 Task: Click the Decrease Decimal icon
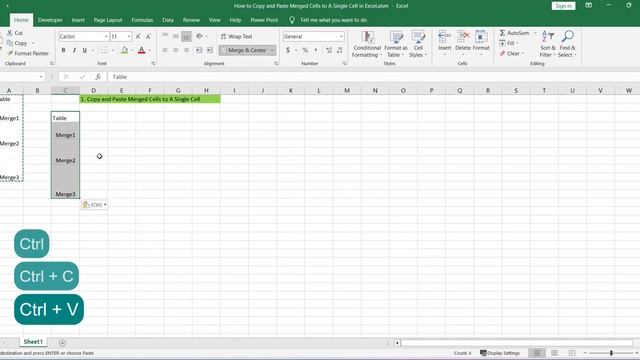pyautogui.click(x=340, y=50)
